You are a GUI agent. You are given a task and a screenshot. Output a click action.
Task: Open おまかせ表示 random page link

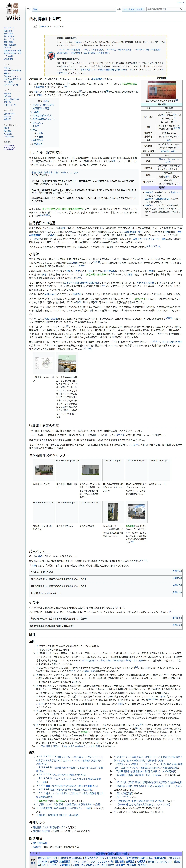[x=9, y=36]
